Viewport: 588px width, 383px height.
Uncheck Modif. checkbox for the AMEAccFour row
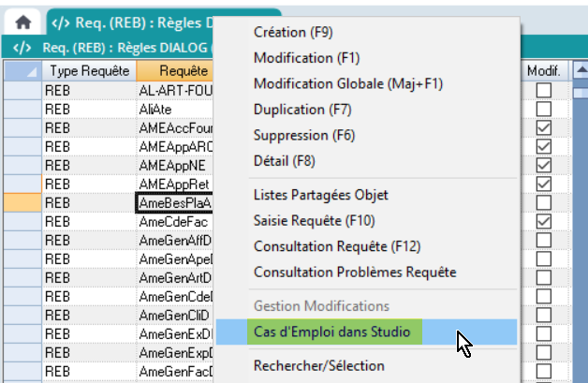click(543, 127)
